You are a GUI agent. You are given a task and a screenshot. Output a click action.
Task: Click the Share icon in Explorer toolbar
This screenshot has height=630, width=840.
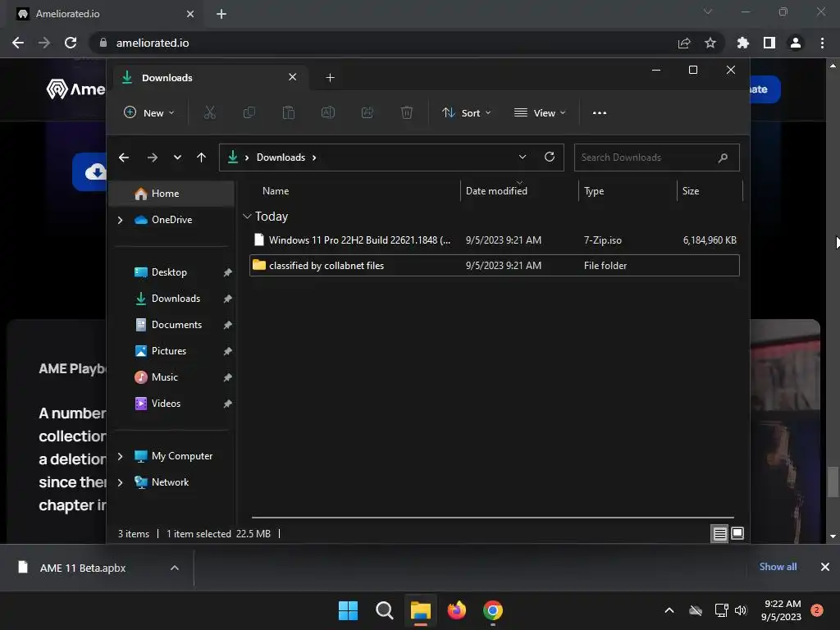pyautogui.click(x=367, y=112)
